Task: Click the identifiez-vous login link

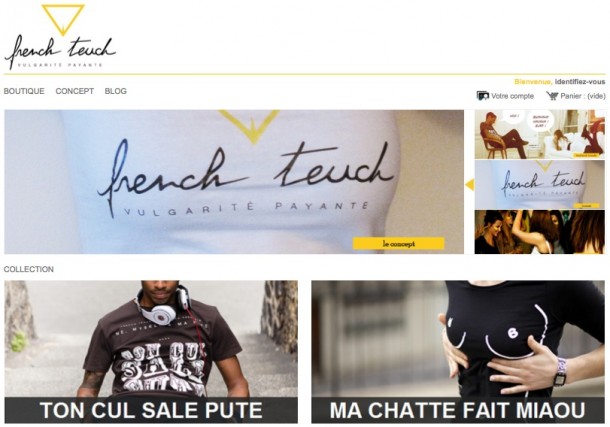Action: [x=580, y=82]
